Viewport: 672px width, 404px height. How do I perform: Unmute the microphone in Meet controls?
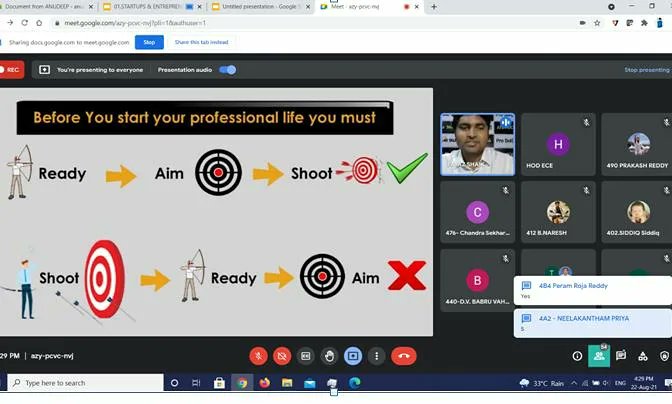tap(258, 356)
